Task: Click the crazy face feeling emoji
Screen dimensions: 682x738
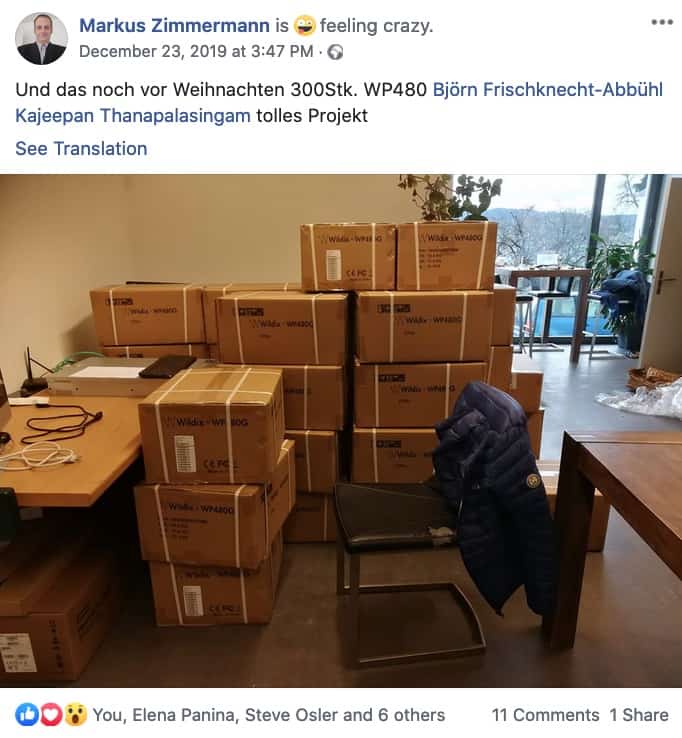Action: 305,25
